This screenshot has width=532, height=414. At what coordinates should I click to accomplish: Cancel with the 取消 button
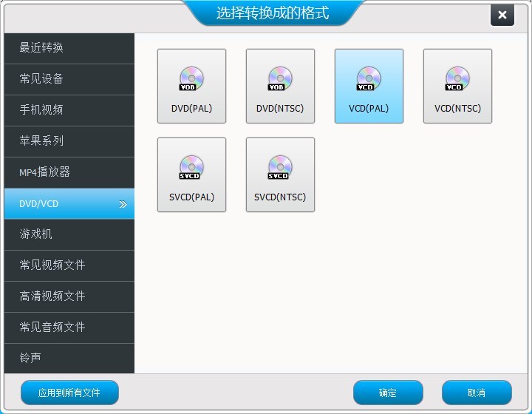[x=477, y=393]
